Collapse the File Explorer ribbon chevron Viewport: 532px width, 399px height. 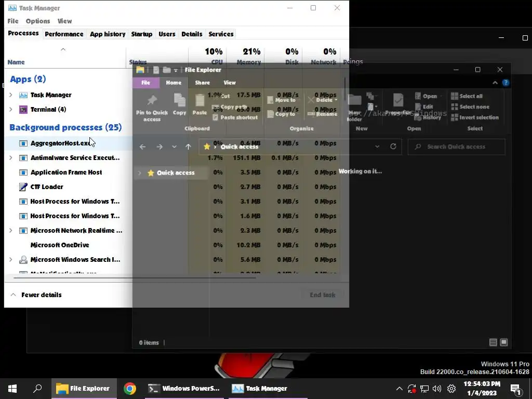[x=495, y=83]
